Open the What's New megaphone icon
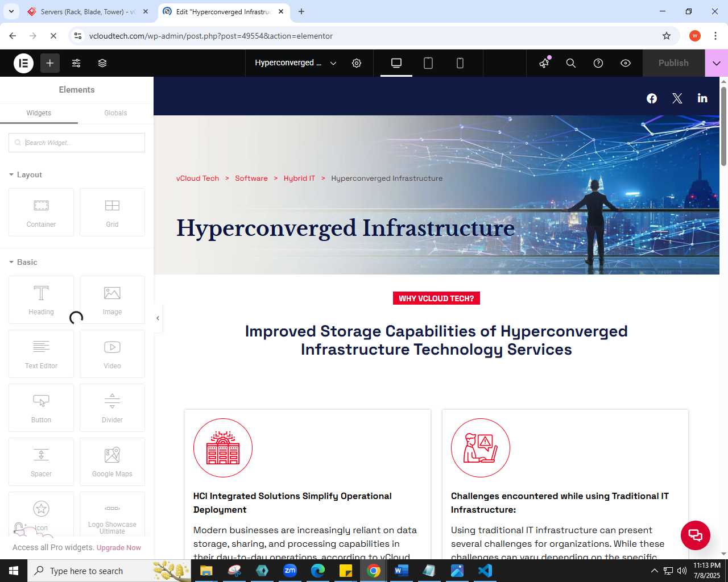This screenshot has height=582, width=728. pos(545,63)
